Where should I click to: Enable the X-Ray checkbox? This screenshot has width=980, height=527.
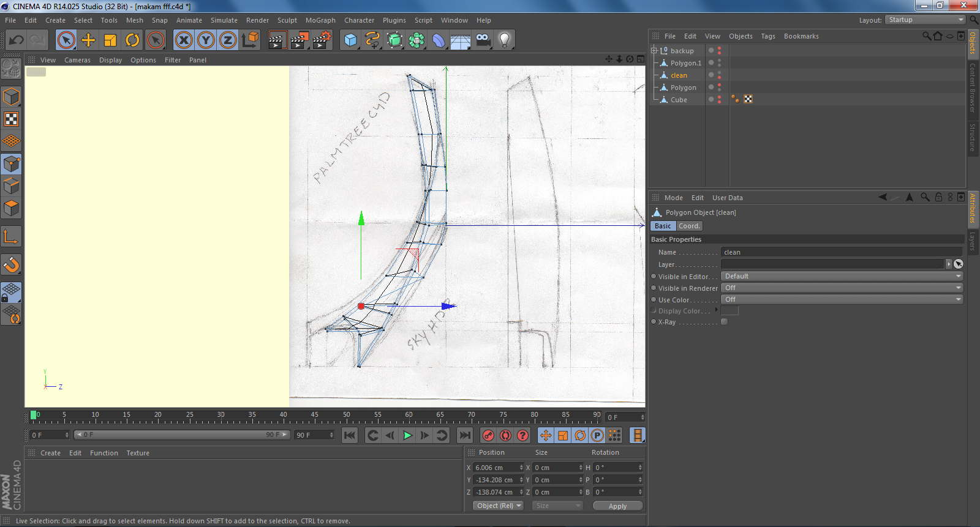pyautogui.click(x=725, y=322)
